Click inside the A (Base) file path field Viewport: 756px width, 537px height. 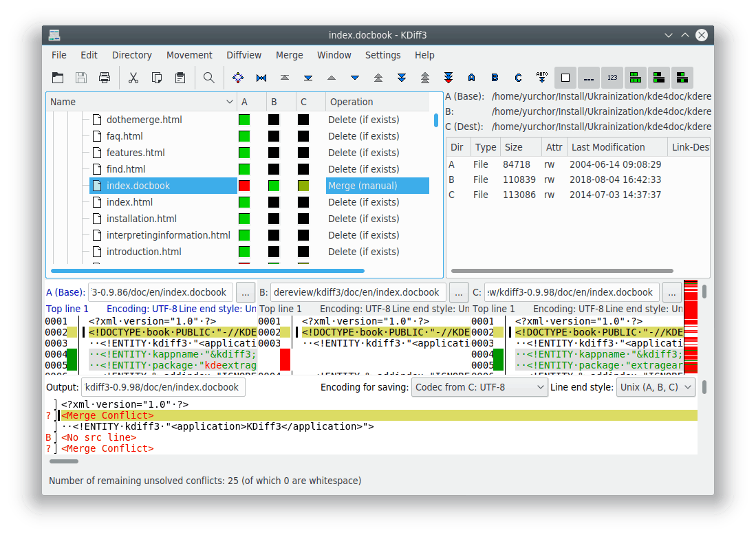point(160,293)
